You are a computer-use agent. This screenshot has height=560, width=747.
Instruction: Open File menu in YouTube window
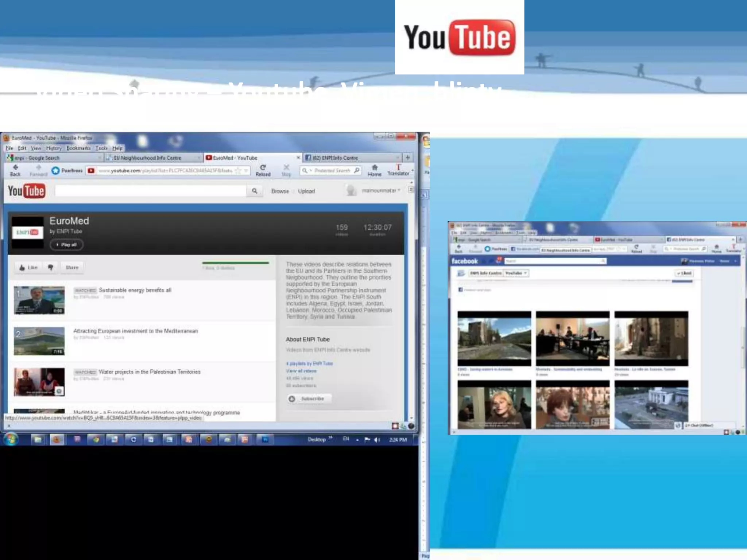coord(9,148)
